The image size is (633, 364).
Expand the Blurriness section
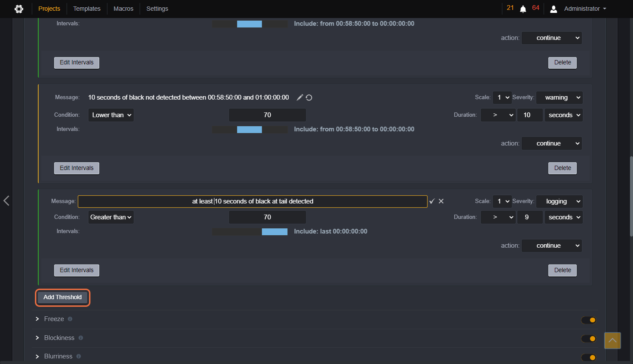(x=37, y=356)
